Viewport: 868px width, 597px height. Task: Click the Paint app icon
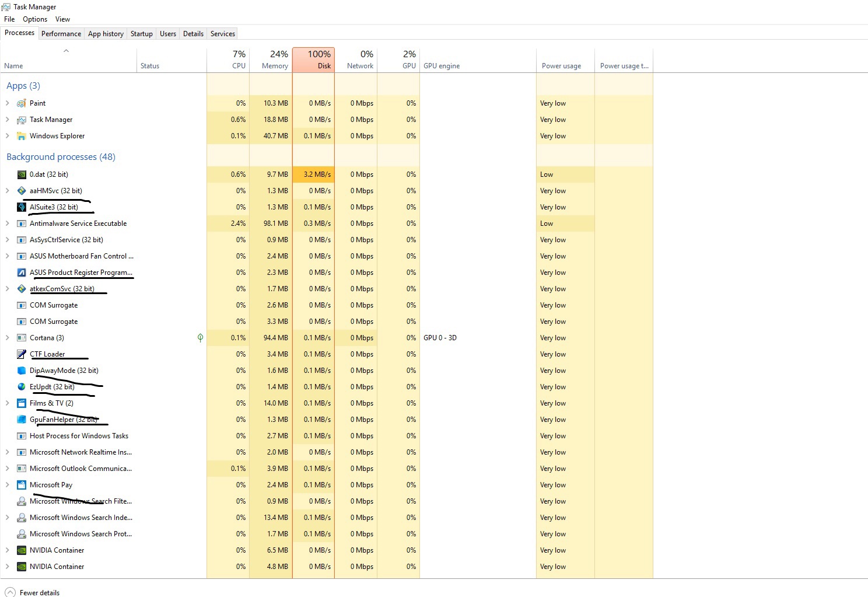point(22,103)
